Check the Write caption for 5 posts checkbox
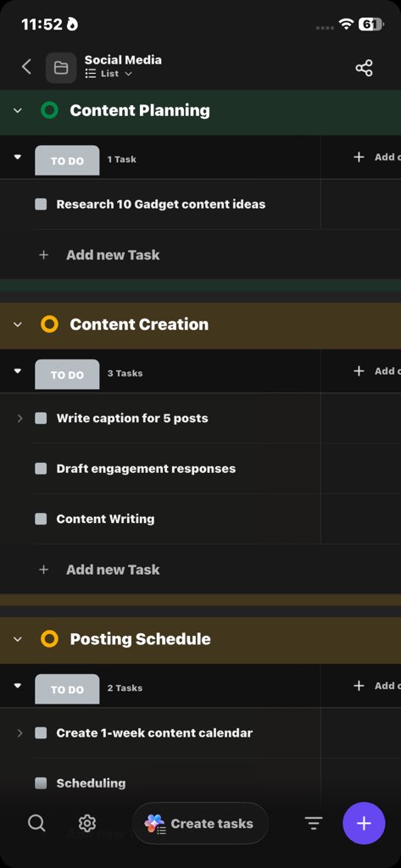 (41, 418)
